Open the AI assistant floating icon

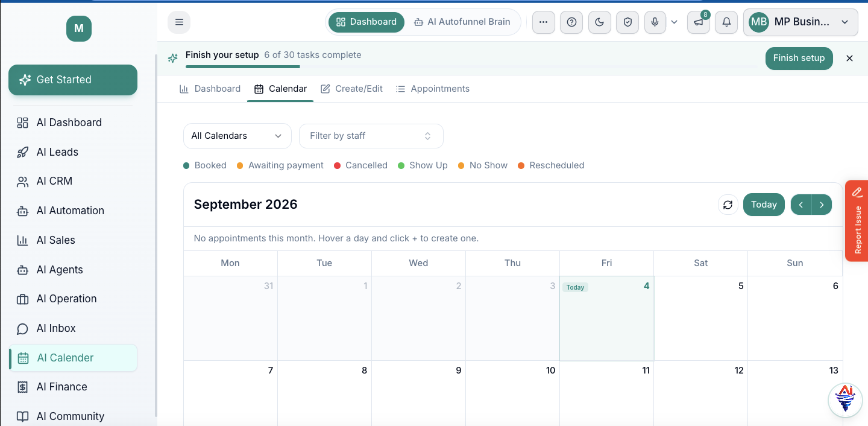point(845,399)
